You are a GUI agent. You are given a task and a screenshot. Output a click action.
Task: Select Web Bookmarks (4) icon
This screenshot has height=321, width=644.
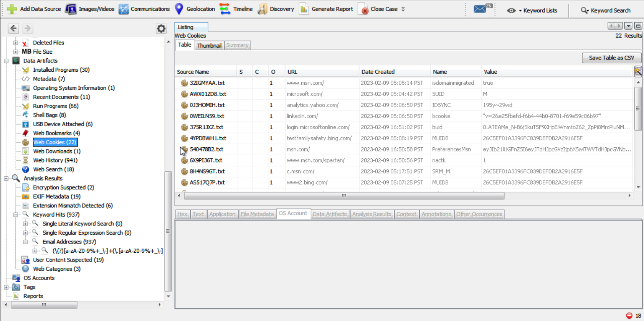(26, 133)
